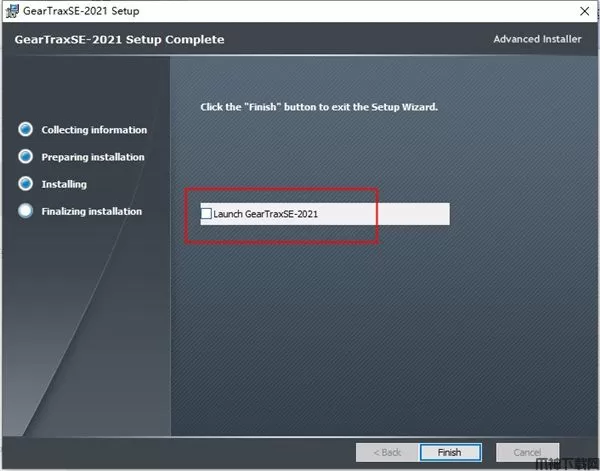Click the 'Preparing installation' step label

pos(93,157)
